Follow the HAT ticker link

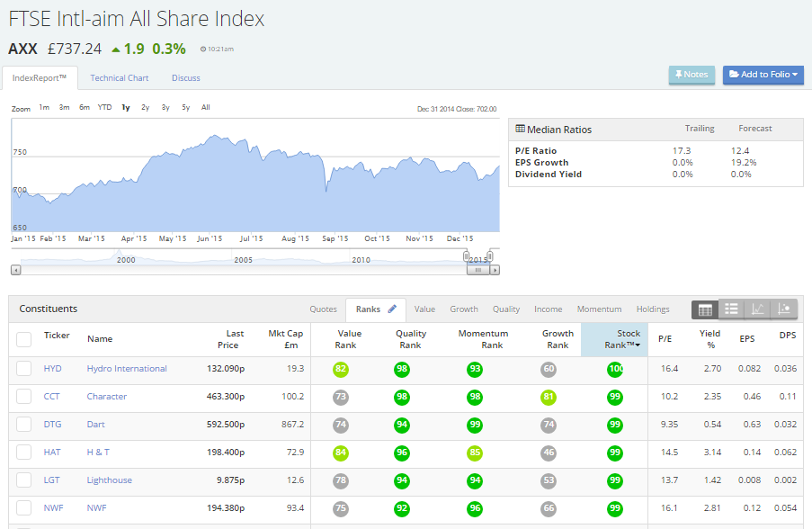(52, 453)
